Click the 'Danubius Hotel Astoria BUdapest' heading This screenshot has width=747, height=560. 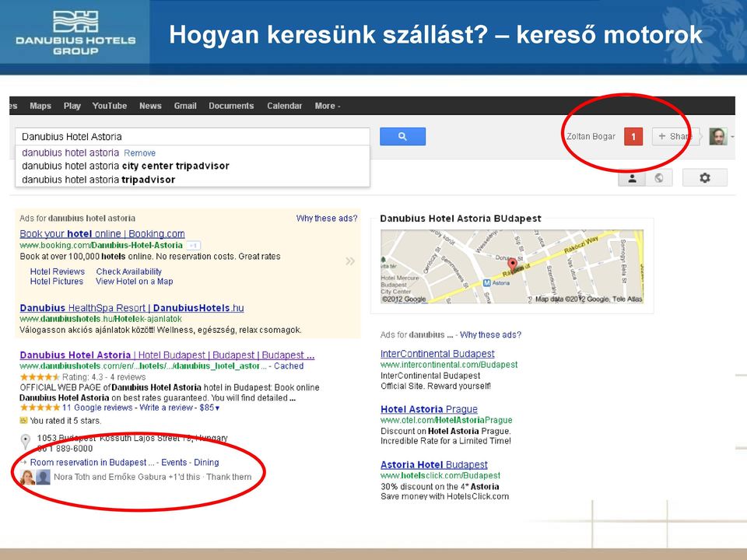pyautogui.click(x=461, y=219)
